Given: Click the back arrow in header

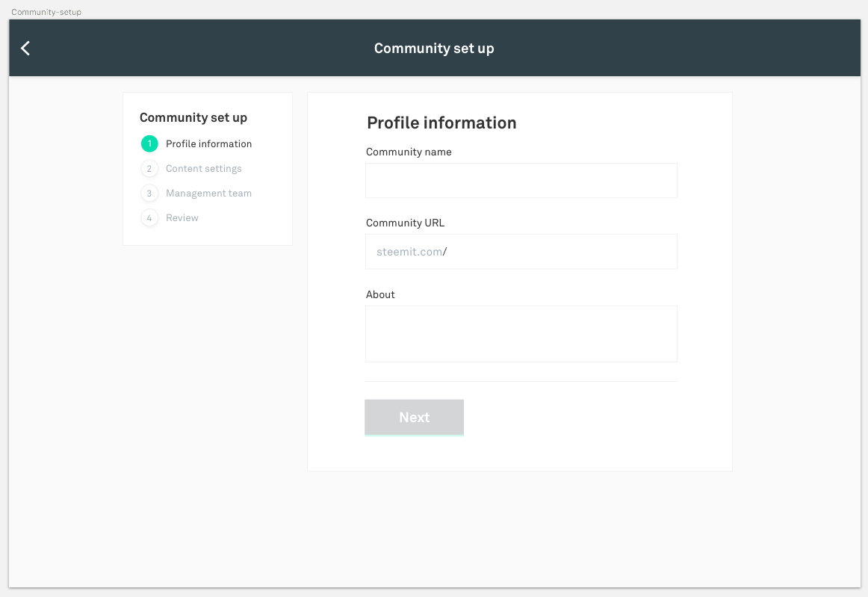Looking at the screenshot, I should (25, 49).
